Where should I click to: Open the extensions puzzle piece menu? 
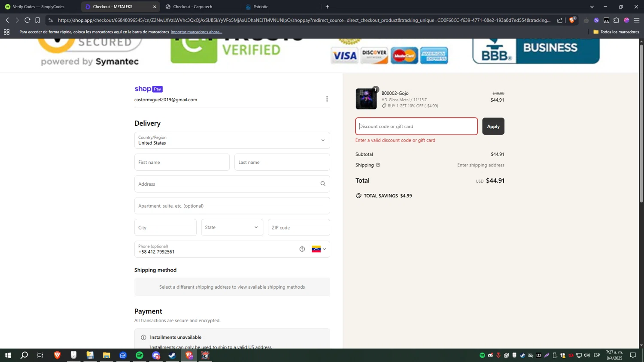click(617, 20)
